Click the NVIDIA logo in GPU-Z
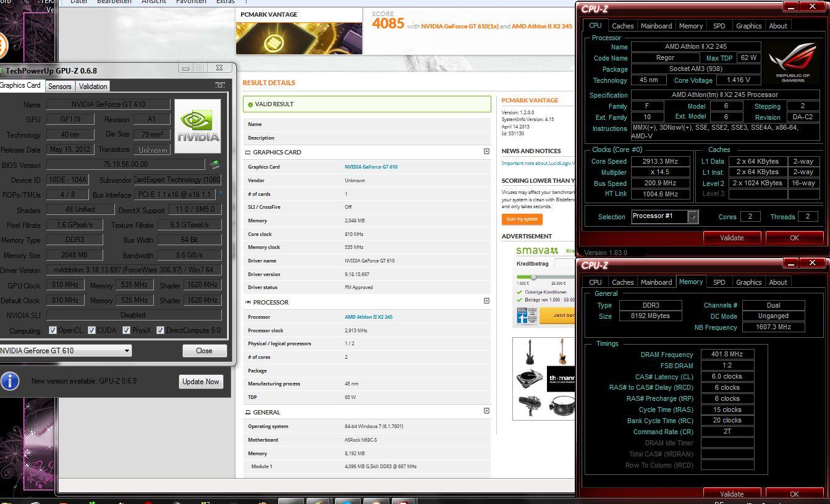Viewport: 830px width, 504px height. (x=198, y=127)
